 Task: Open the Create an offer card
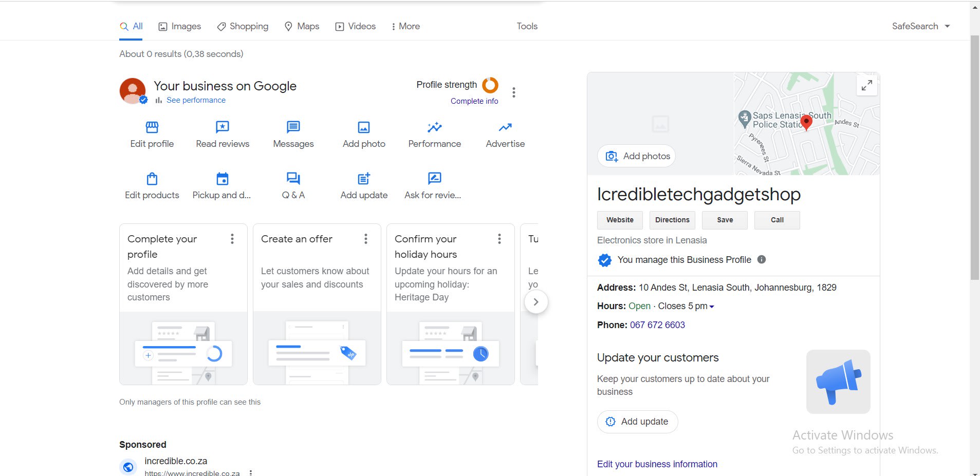pos(317,304)
